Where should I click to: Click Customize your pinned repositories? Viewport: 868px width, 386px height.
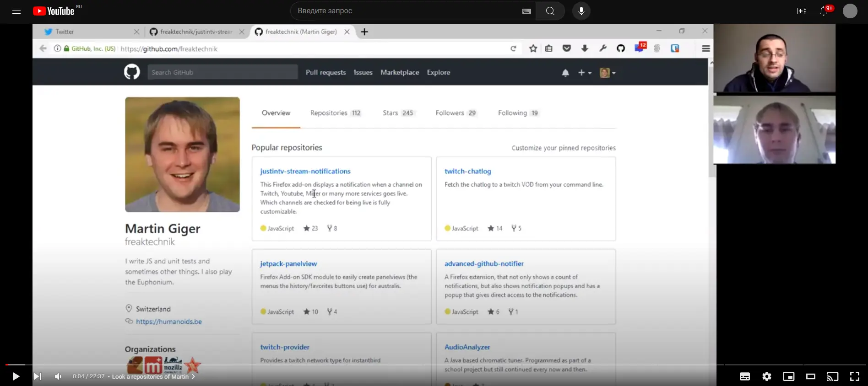(564, 148)
